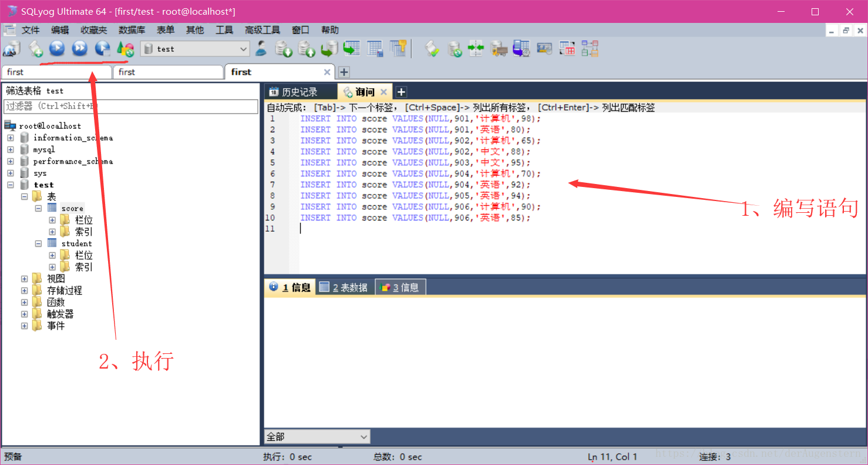Viewport: 868px width, 465px height.
Task: Click the Ln 11, Col 1 status text
Action: 613,457
